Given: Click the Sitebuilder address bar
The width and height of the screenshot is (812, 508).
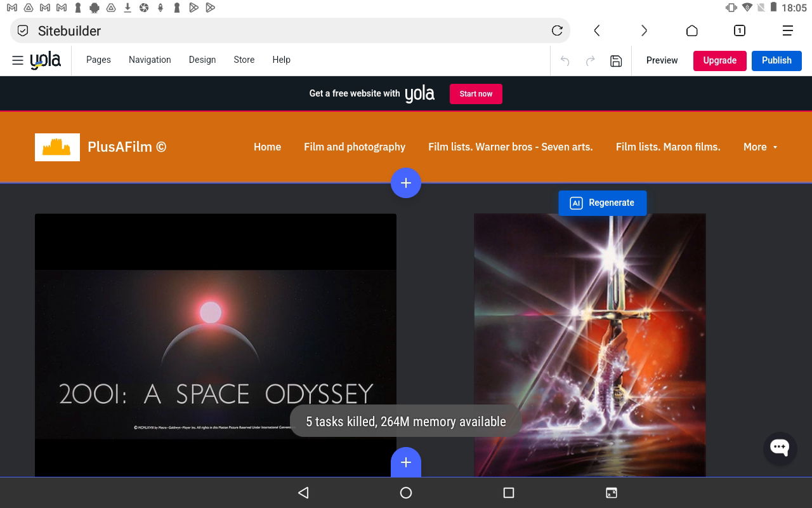Looking at the screenshot, I should 290,30.
